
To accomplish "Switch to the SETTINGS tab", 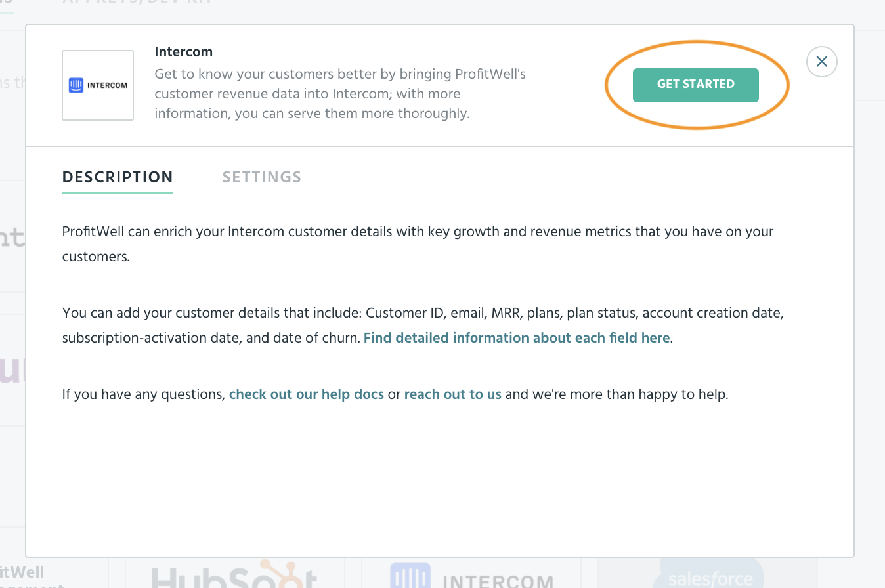I will (x=262, y=177).
